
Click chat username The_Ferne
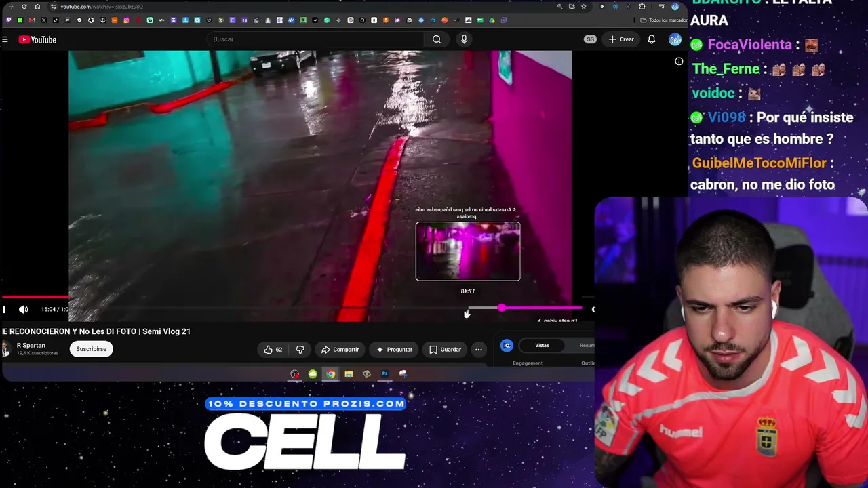pyautogui.click(x=726, y=69)
